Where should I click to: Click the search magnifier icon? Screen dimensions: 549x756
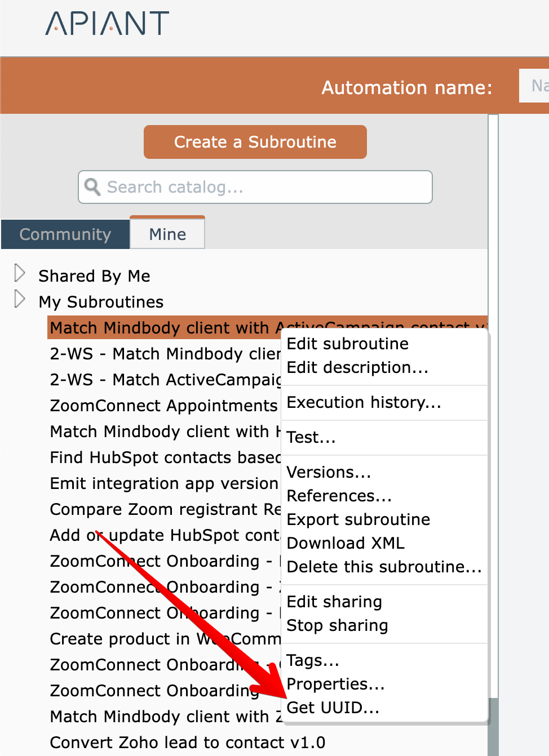92,186
